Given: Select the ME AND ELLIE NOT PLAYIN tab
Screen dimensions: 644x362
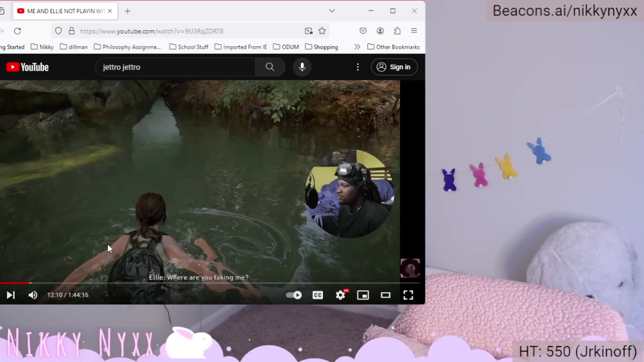Looking at the screenshot, I should (65, 11).
